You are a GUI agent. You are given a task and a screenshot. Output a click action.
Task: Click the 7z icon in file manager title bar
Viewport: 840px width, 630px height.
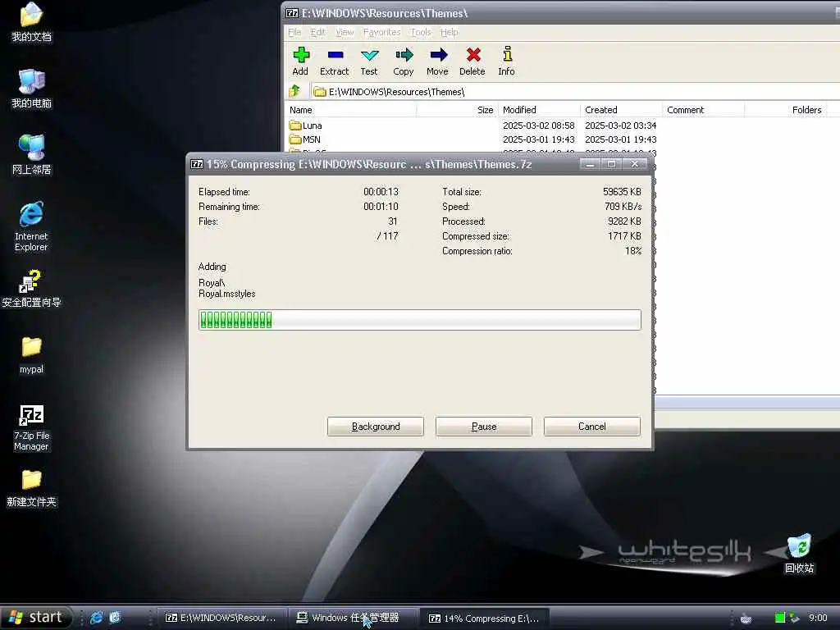pyautogui.click(x=292, y=13)
